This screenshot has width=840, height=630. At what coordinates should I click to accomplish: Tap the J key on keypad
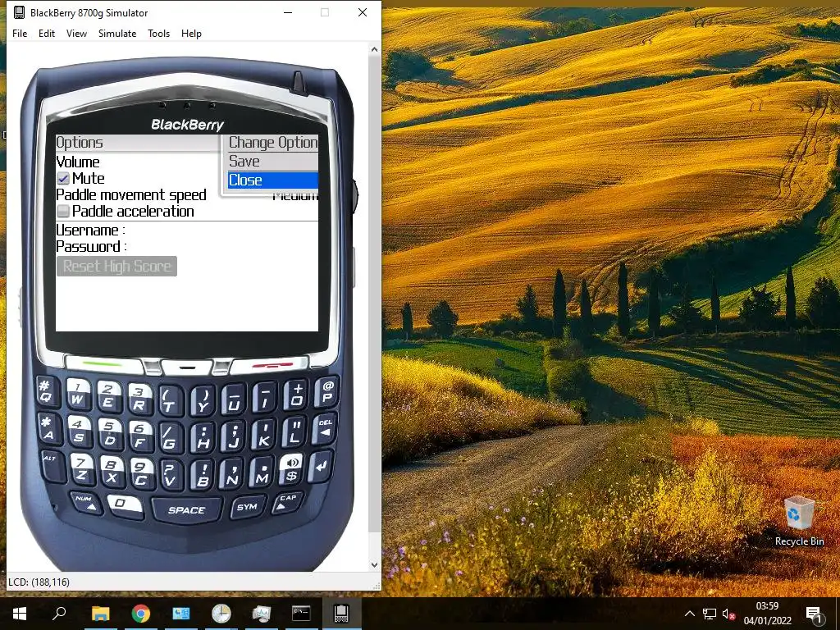point(233,436)
